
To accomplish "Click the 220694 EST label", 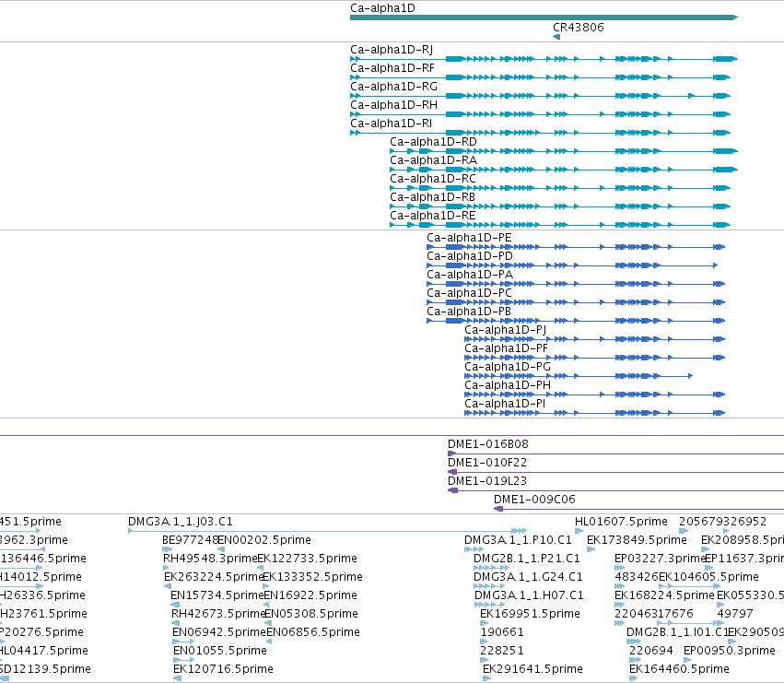I will pos(651,652).
